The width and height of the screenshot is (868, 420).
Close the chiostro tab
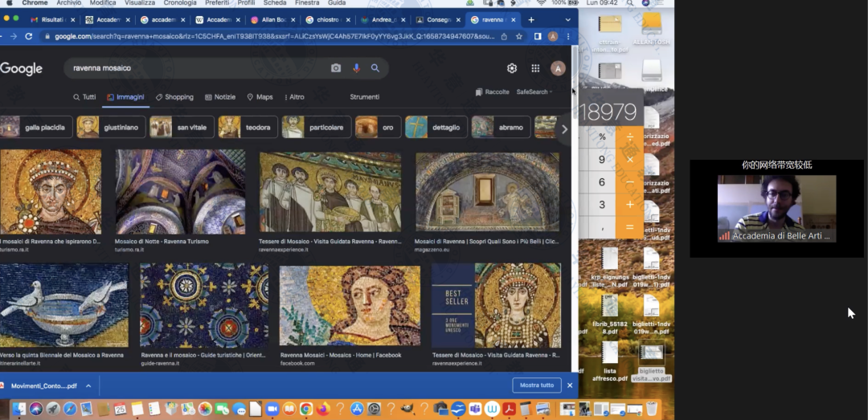[x=348, y=20]
